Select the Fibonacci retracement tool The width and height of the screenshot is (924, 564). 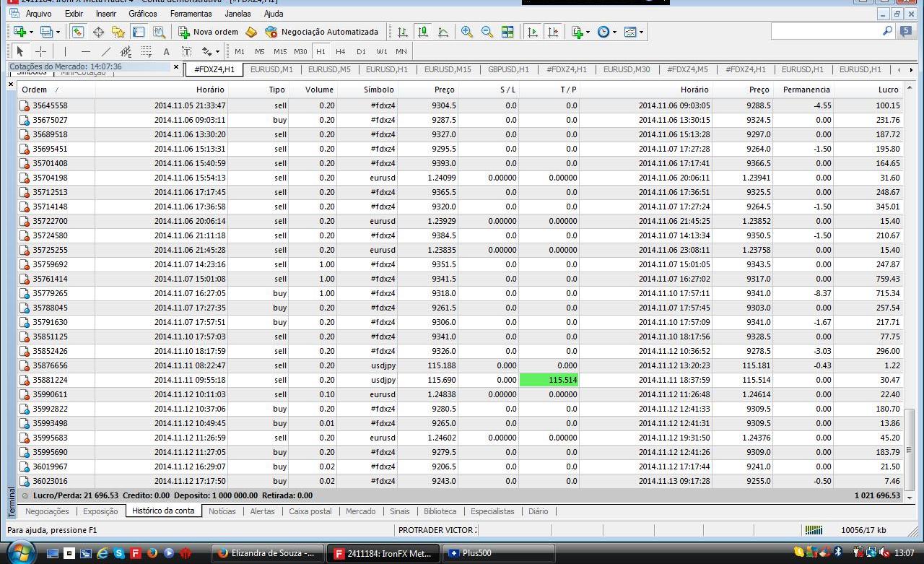[x=146, y=51]
